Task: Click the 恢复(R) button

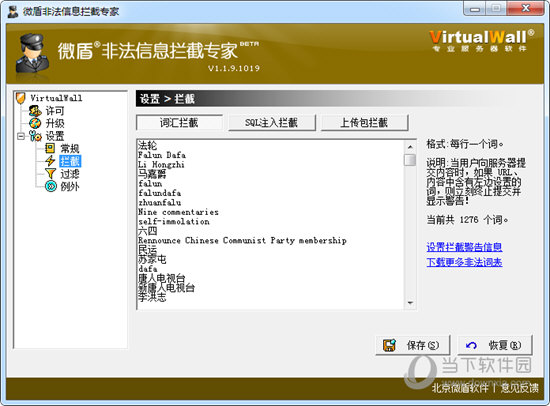Action: point(495,345)
